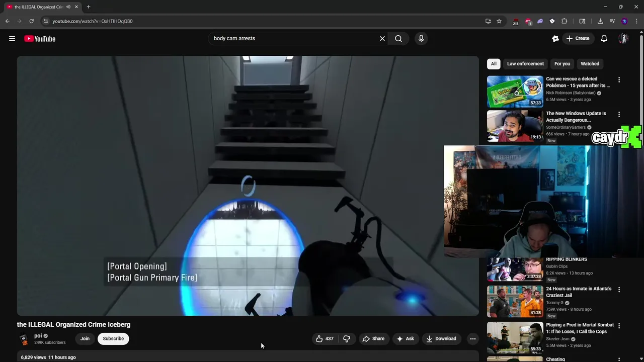This screenshot has height=362, width=644.
Task: Open more actions ellipsis below video
Action: tap(472, 339)
